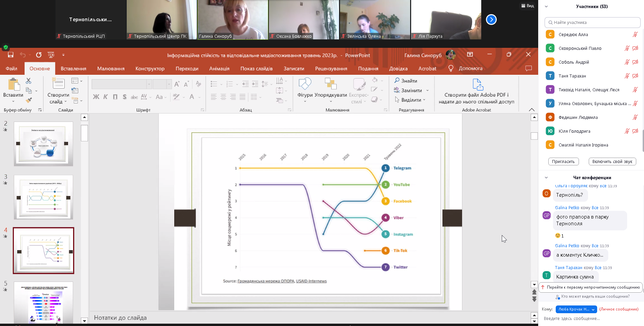The image size is (644, 326).
Task: Open ribbon display options in title bar
Action: point(470,54)
